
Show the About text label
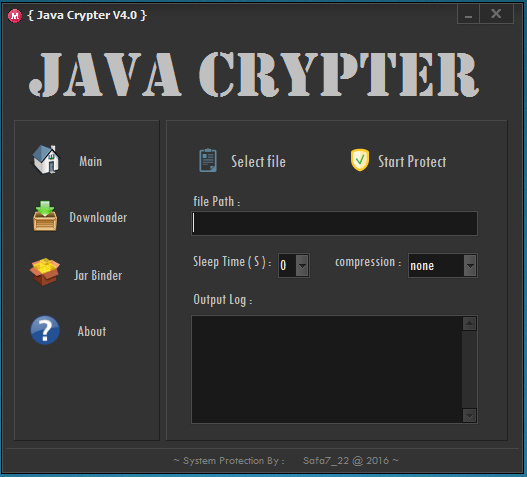(x=92, y=331)
